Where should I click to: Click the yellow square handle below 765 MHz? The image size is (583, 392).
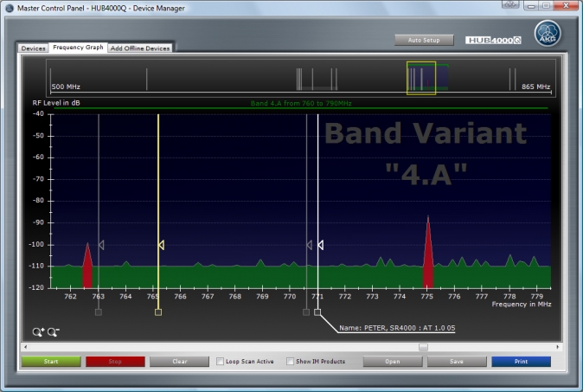click(158, 312)
